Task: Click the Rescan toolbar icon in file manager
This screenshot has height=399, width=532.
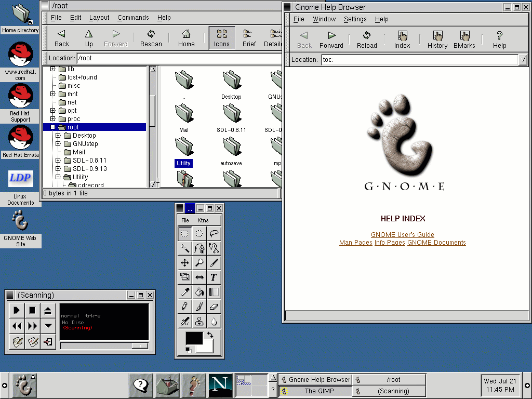Action: (151, 38)
